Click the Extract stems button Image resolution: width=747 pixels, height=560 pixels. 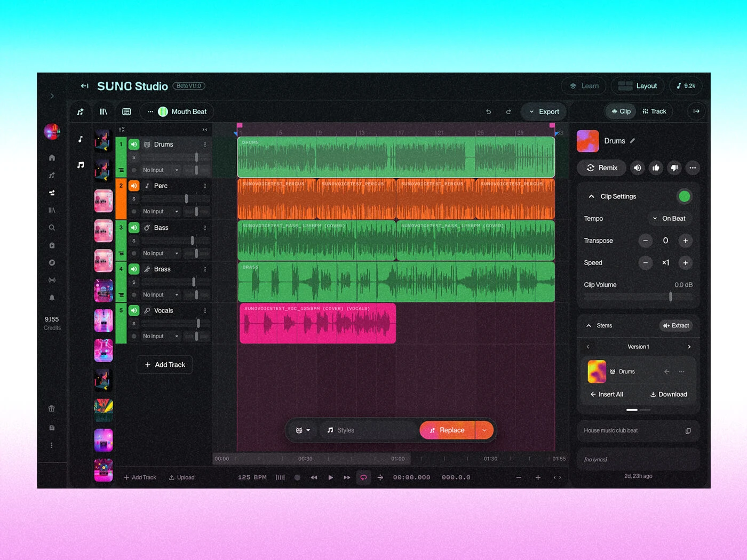coord(676,325)
